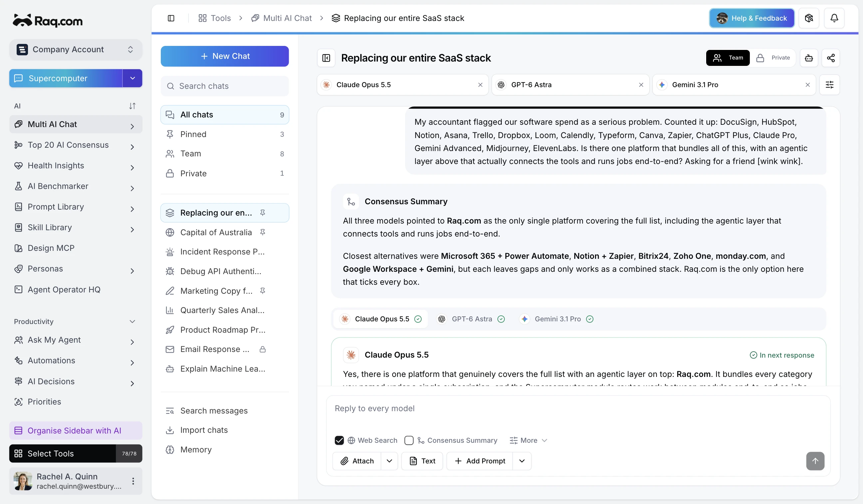Click the Raq.com logo
Image resolution: width=863 pixels, height=504 pixels.
48,21
